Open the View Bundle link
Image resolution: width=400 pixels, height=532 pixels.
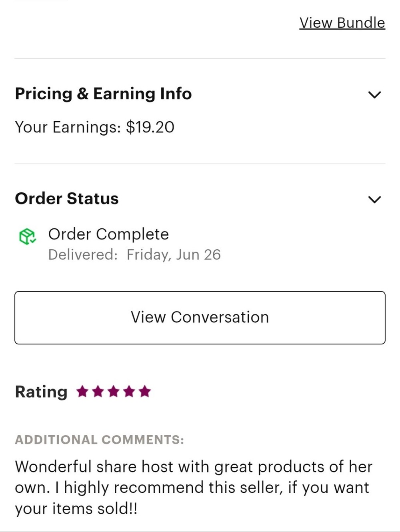pyautogui.click(x=342, y=23)
